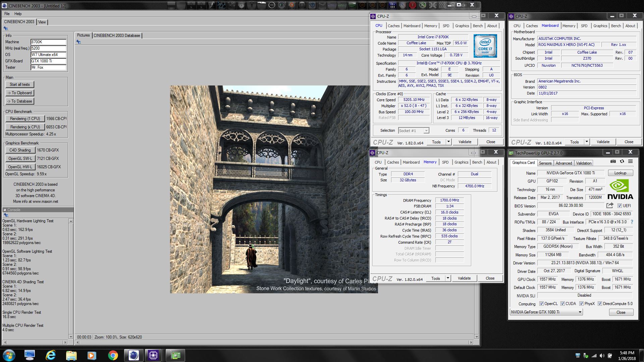
Task: Open the Help menu in CINEBENCH
Action: tap(18, 14)
